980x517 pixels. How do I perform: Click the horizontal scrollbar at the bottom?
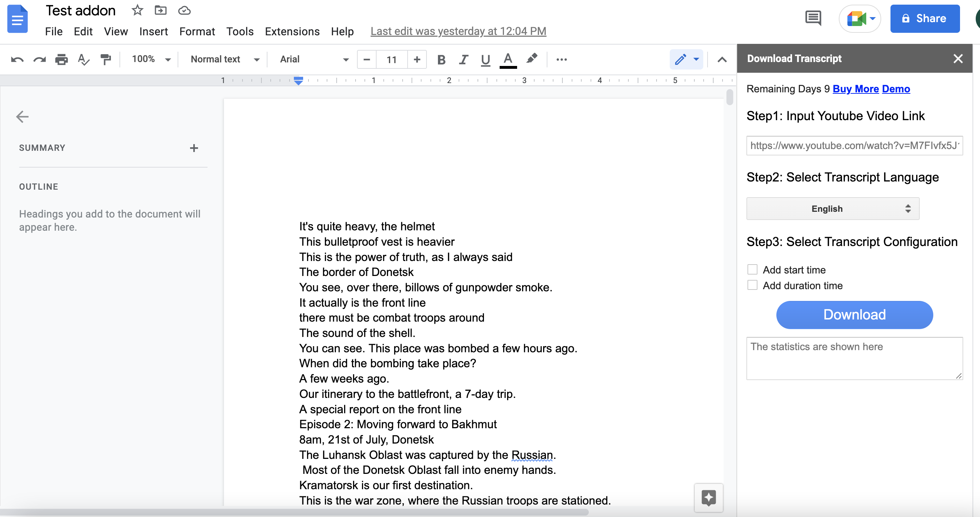pyautogui.click(x=294, y=512)
